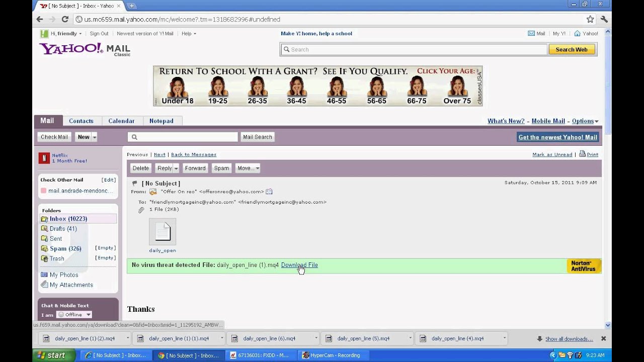Click the Search Web button
Screen dimensions: 644x362
[x=572, y=49]
